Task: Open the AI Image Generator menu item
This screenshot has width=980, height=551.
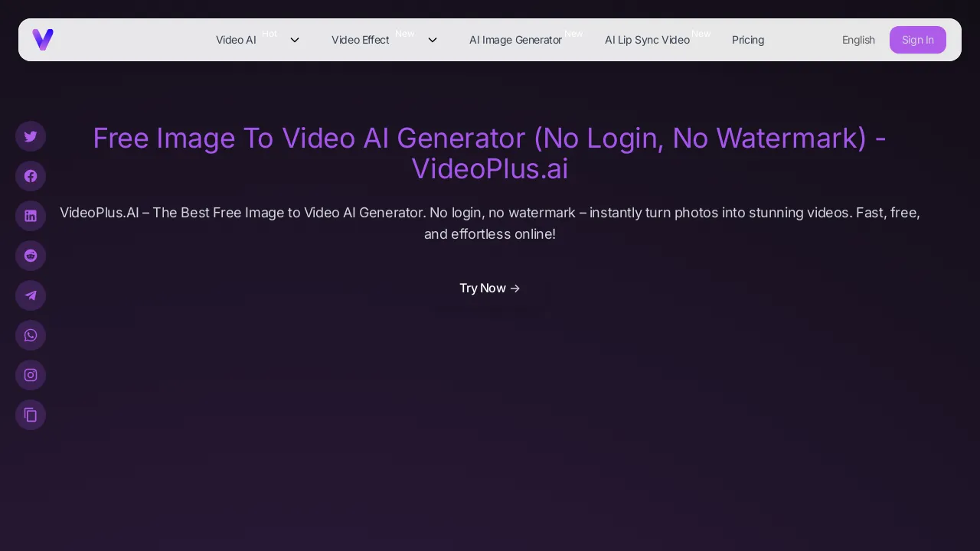Action: coord(515,40)
